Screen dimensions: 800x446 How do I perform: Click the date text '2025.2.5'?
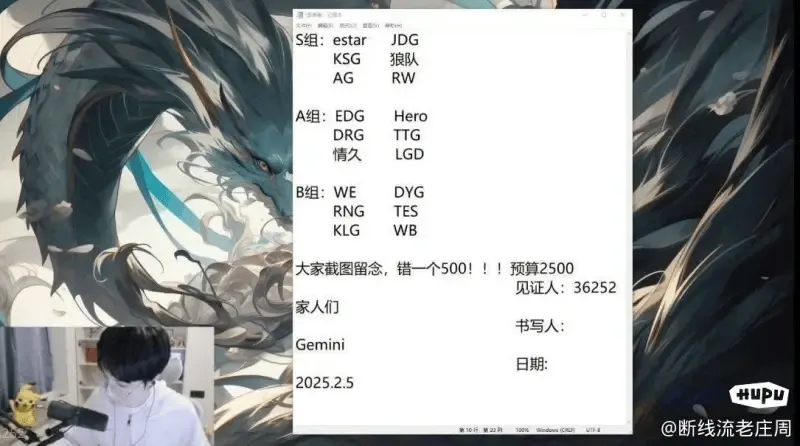point(324,383)
